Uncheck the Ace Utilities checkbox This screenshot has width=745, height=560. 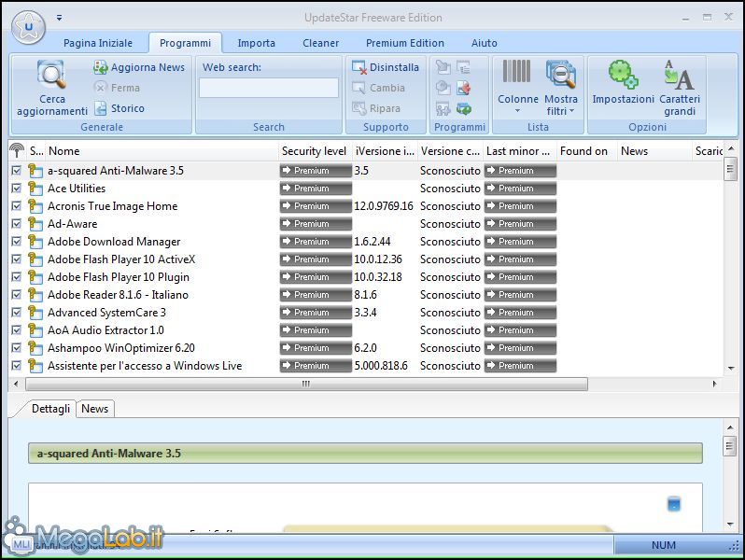point(17,189)
